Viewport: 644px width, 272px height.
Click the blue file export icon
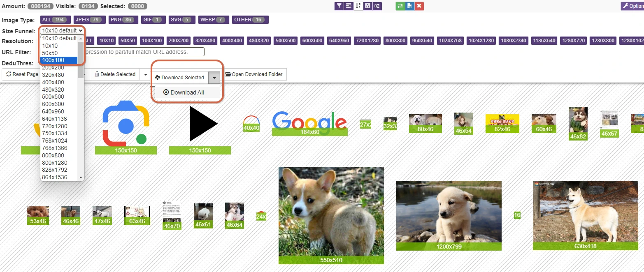click(409, 6)
